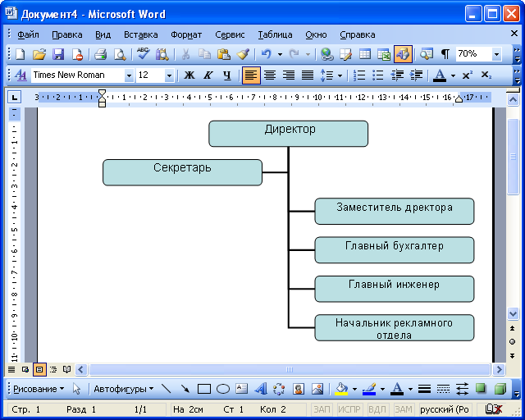Open the font name dropdown

click(x=129, y=75)
